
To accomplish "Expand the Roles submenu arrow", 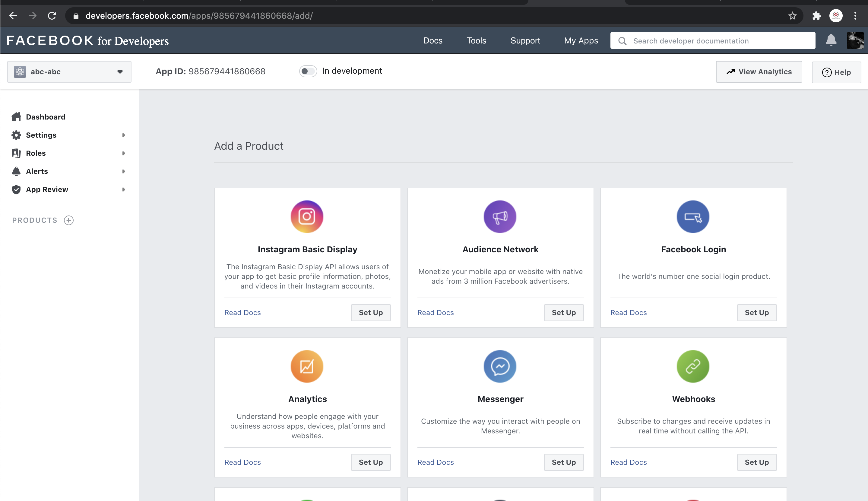I will click(x=123, y=153).
